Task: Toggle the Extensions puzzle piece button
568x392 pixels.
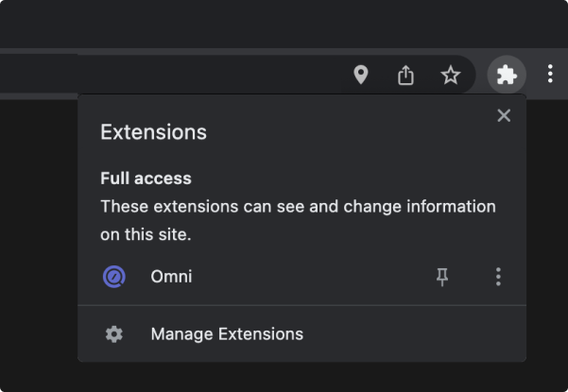Action: [507, 75]
